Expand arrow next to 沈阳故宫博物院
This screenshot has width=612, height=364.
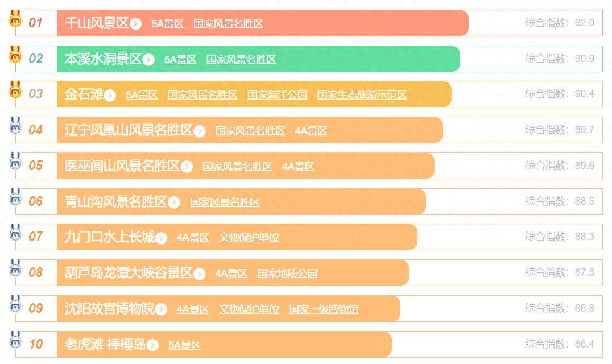pyautogui.click(x=161, y=309)
